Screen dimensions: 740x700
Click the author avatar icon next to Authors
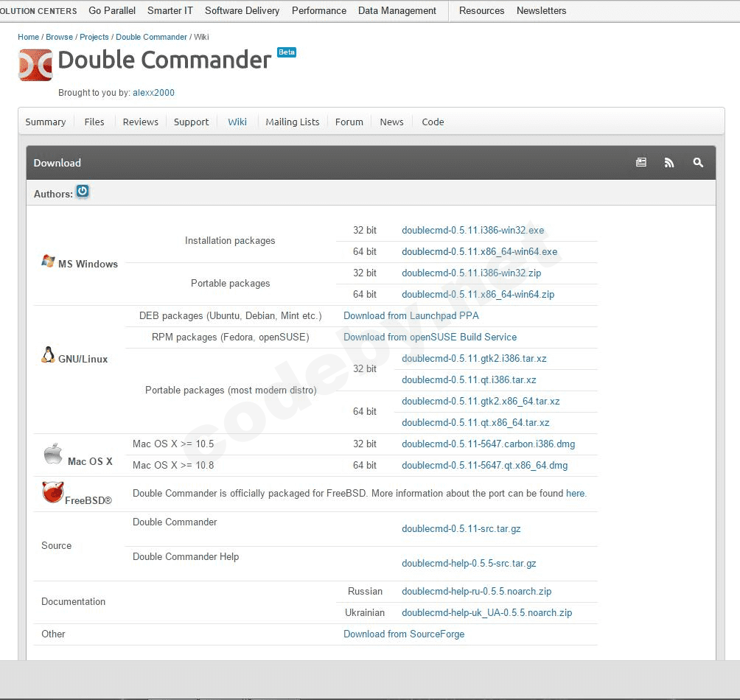[83, 192]
